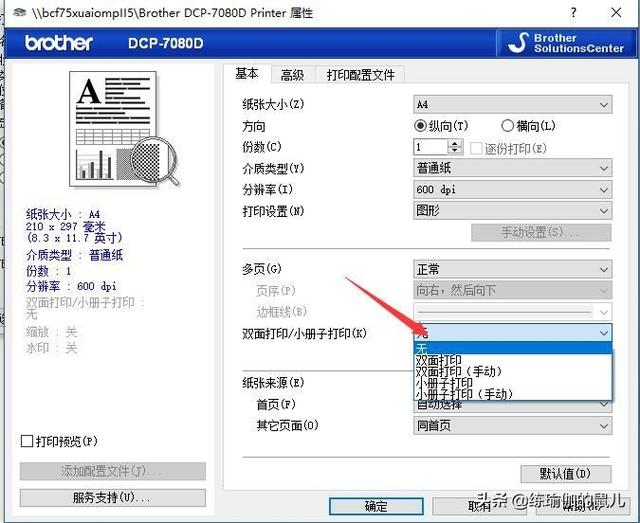Collapse the 双面打印/小册子打印 combo box

tap(513, 333)
